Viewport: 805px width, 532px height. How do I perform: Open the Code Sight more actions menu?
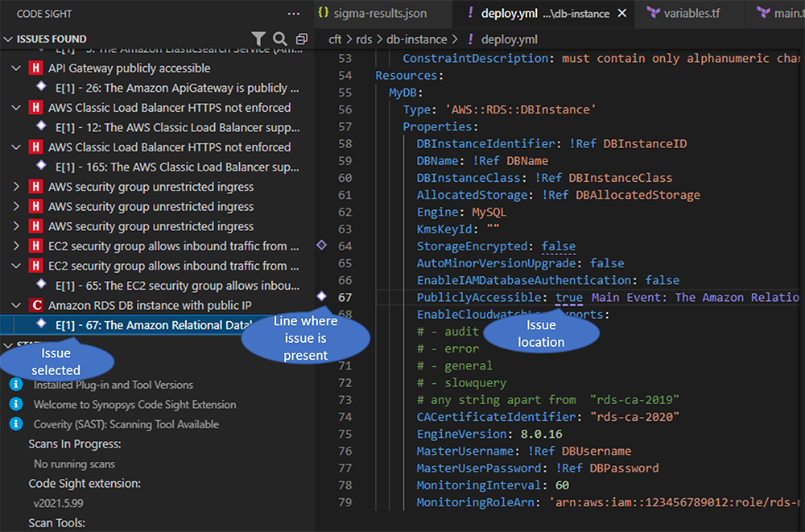coord(293,14)
